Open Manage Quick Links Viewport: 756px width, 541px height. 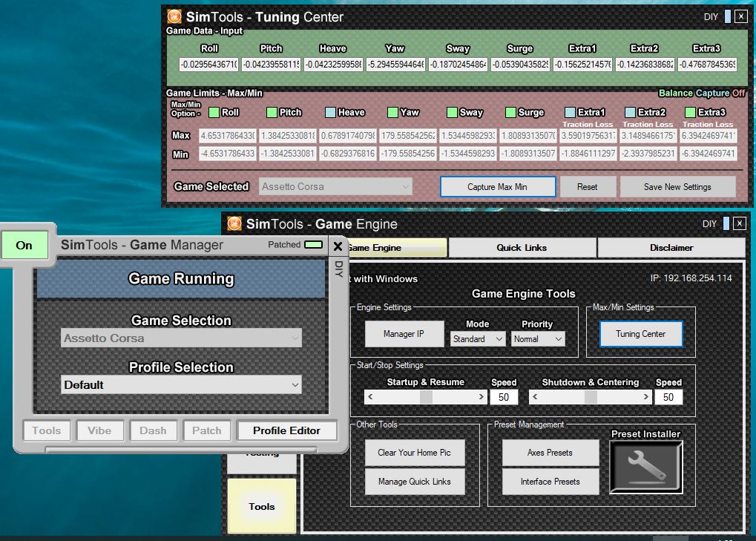tap(415, 481)
